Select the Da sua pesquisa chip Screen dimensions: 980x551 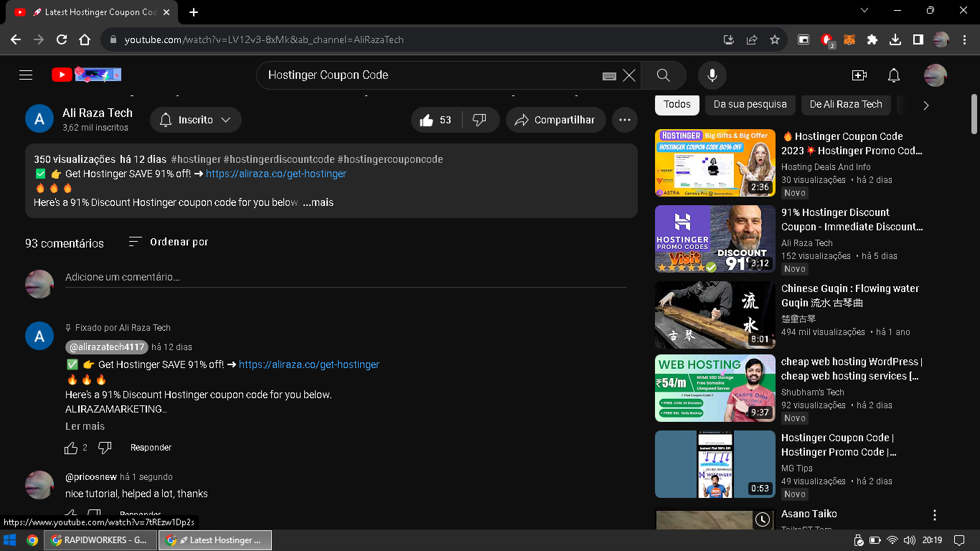(x=750, y=104)
